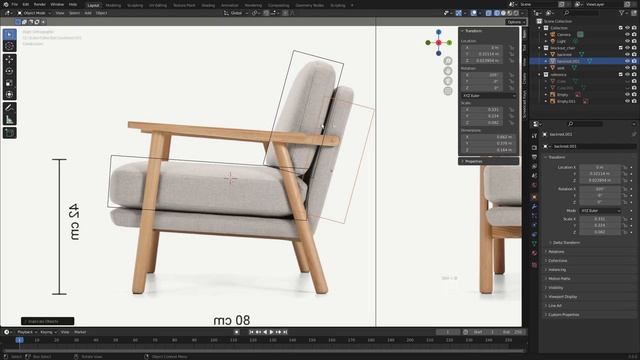
Task: Open the Render properties tab
Action: click(x=534, y=147)
